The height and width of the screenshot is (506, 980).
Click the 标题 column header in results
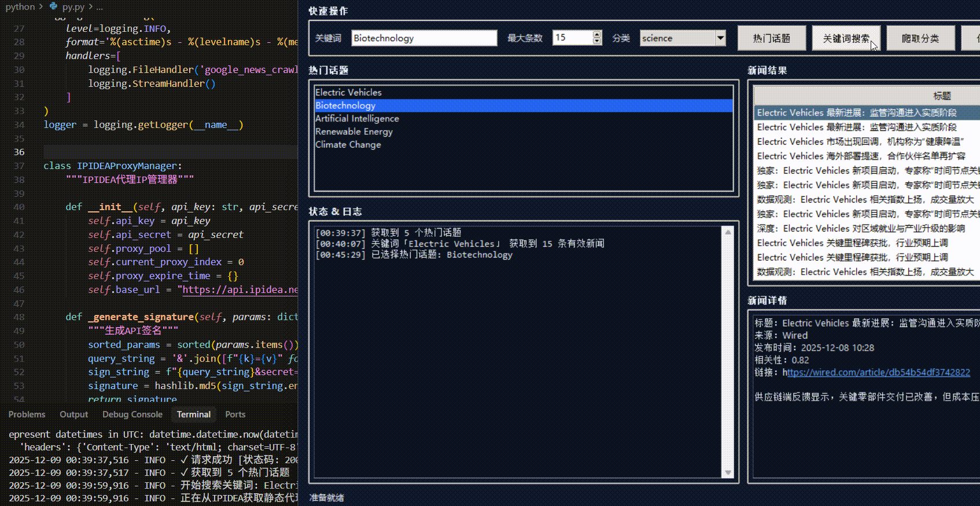[941, 96]
